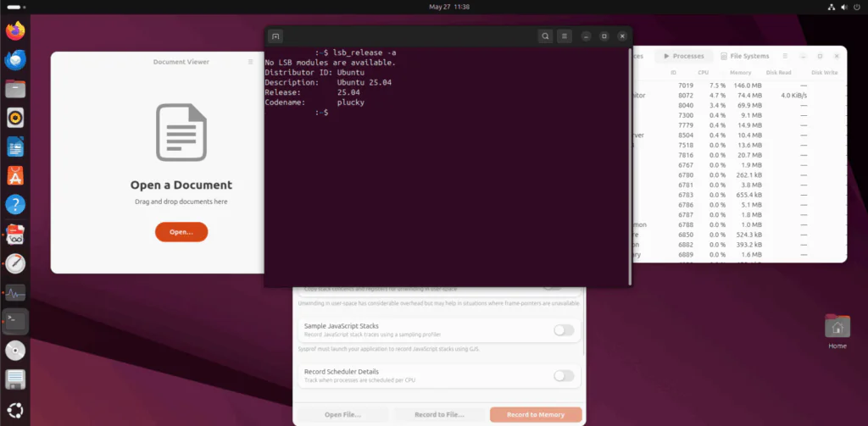Open the terminal hamburger menu

564,36
